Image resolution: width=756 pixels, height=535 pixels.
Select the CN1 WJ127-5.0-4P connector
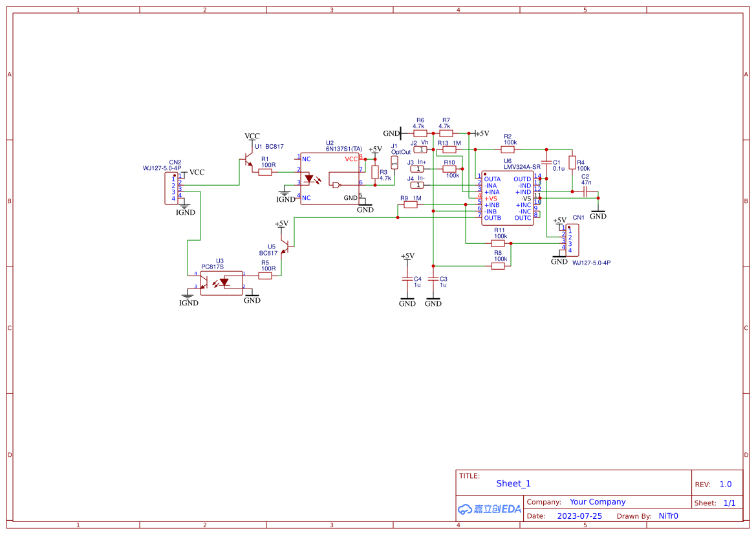(572, 239)
